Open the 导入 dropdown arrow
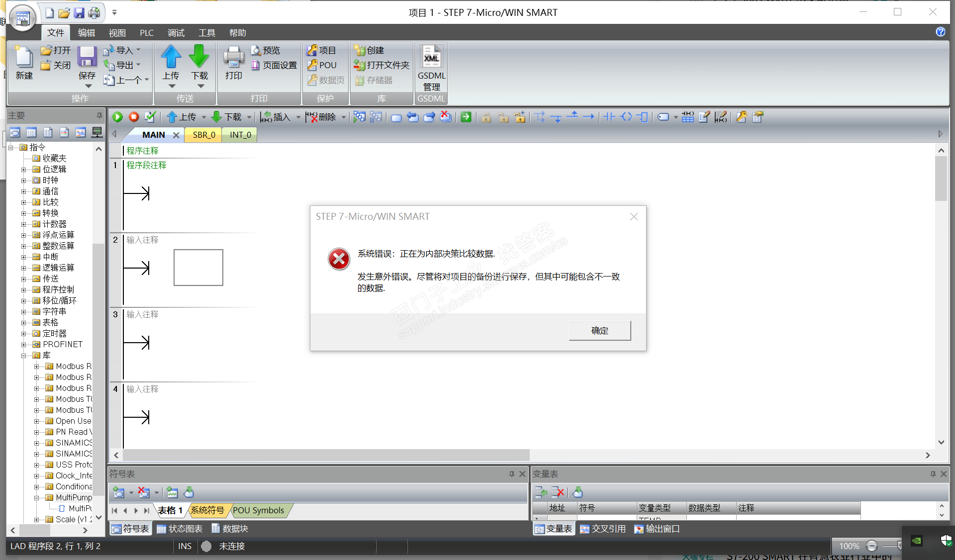 138,50
